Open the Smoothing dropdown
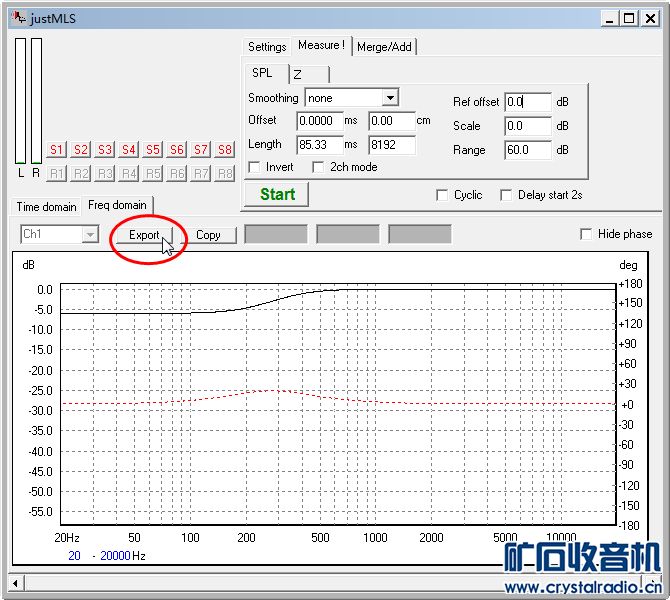Image resolution: width=670 pixels, height=600 pixels. (x=390, y=98)
